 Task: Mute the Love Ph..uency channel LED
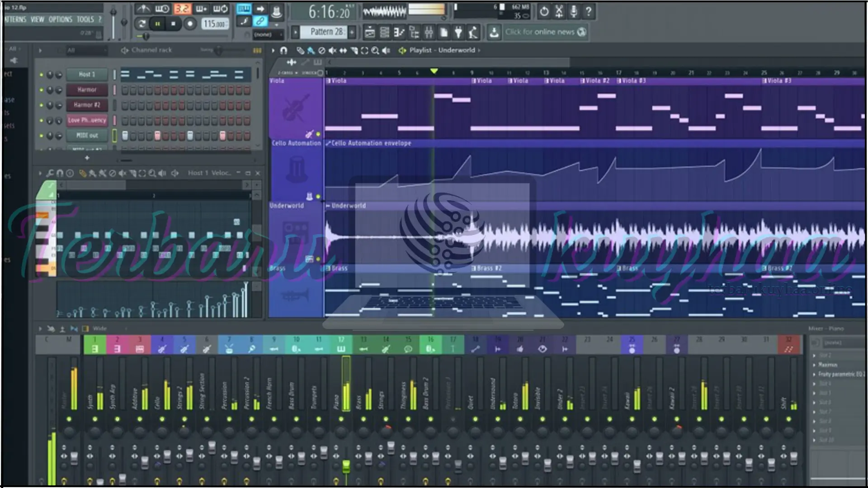coord(41,121)
